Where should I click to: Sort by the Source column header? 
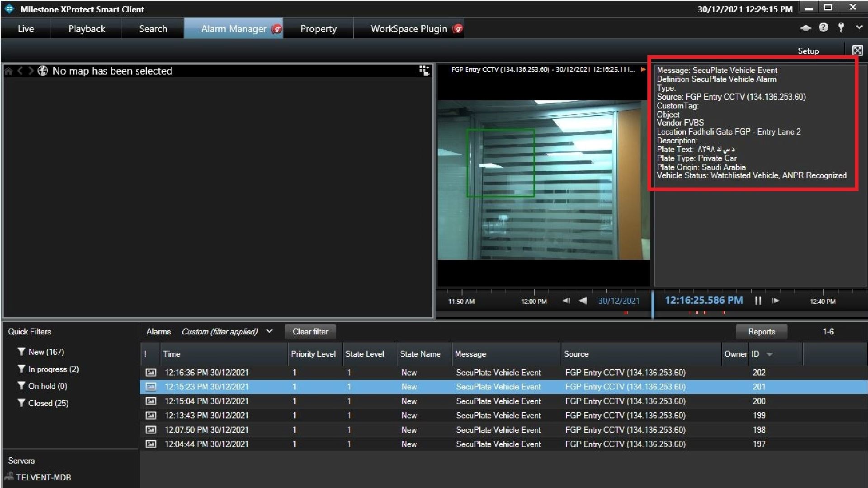[x=641, y=354]
